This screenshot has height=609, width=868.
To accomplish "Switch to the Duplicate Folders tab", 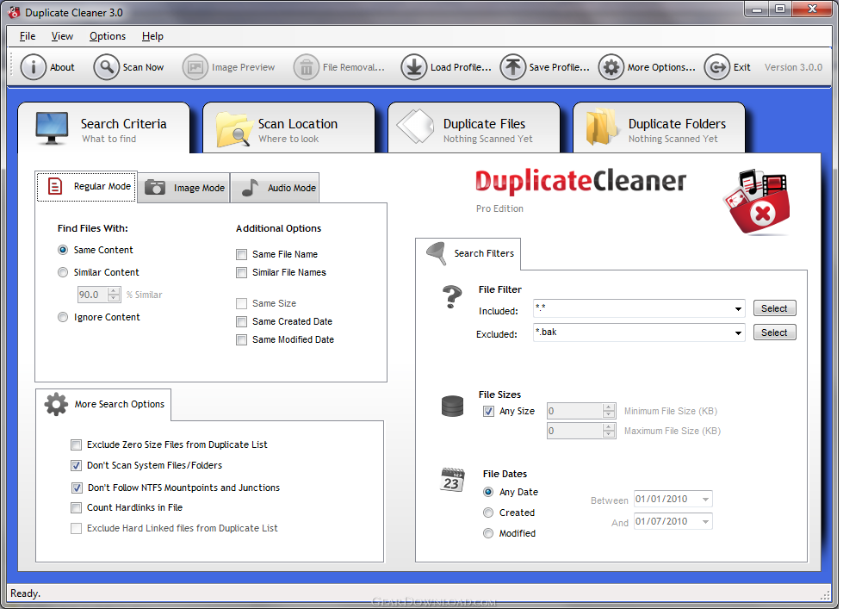I will click(x=659, y=127).
